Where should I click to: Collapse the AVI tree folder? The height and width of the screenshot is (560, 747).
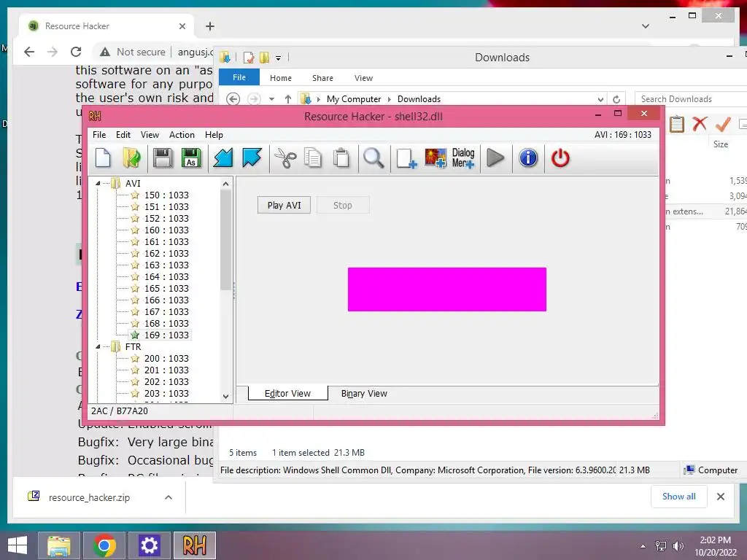[98, 183]
